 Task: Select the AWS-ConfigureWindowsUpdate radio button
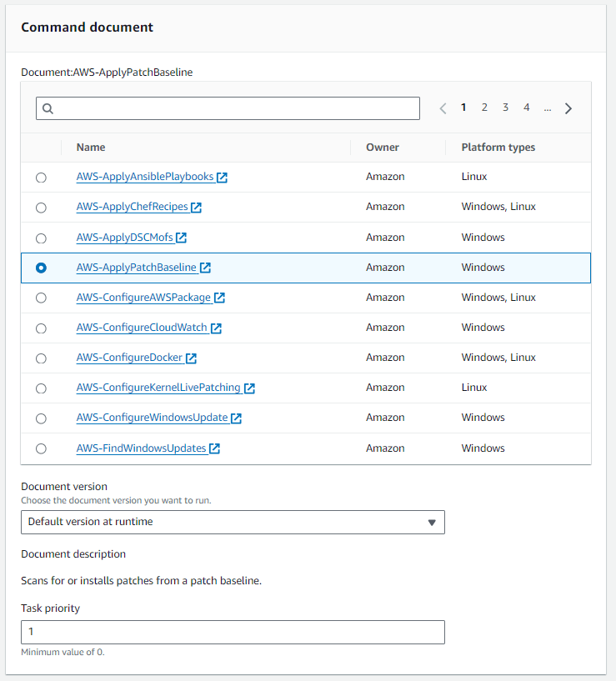[41, 418]
